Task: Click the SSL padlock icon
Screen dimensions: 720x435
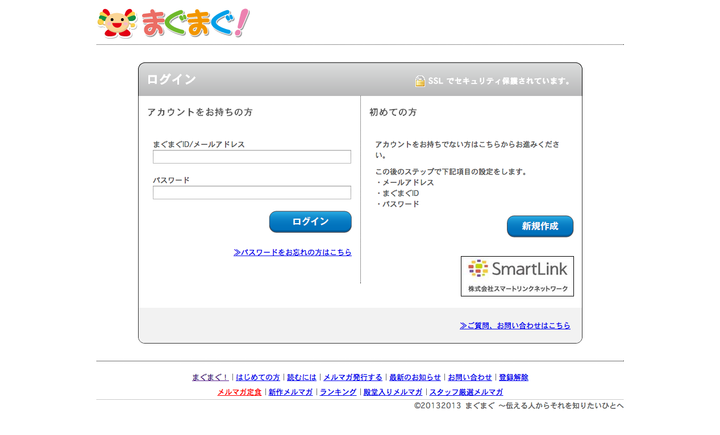Action: (420, 81)
